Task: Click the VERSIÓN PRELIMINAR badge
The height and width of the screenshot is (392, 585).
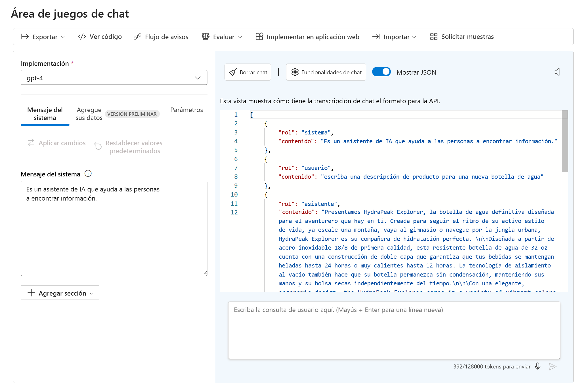Action: 132,114
